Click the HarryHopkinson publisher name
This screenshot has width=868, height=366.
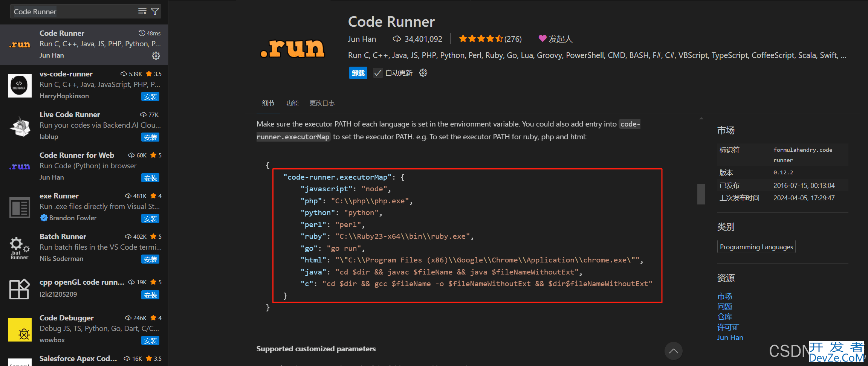(x=64, y=96)
